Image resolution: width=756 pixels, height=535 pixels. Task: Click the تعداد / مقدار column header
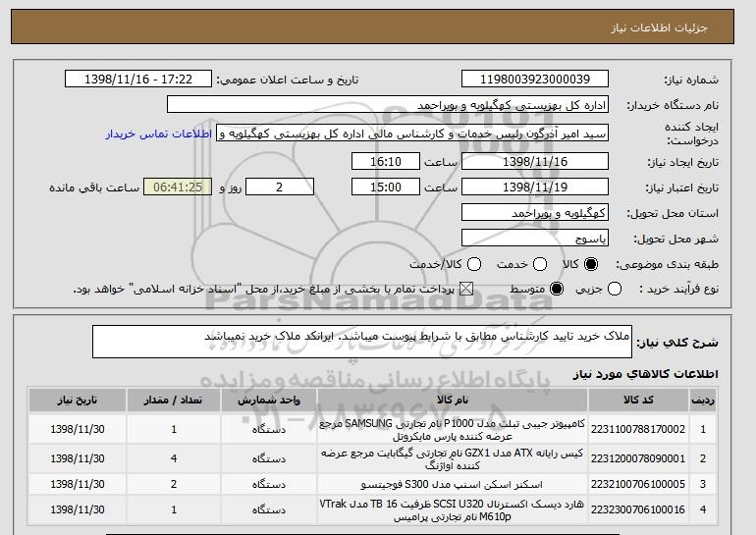click(174, 401)
